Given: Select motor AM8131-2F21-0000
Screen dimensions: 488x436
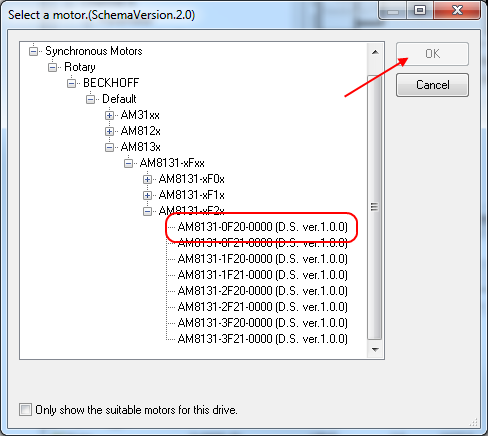Looking at the screenshot, I should pyautogui.click(x=262, y=307).
